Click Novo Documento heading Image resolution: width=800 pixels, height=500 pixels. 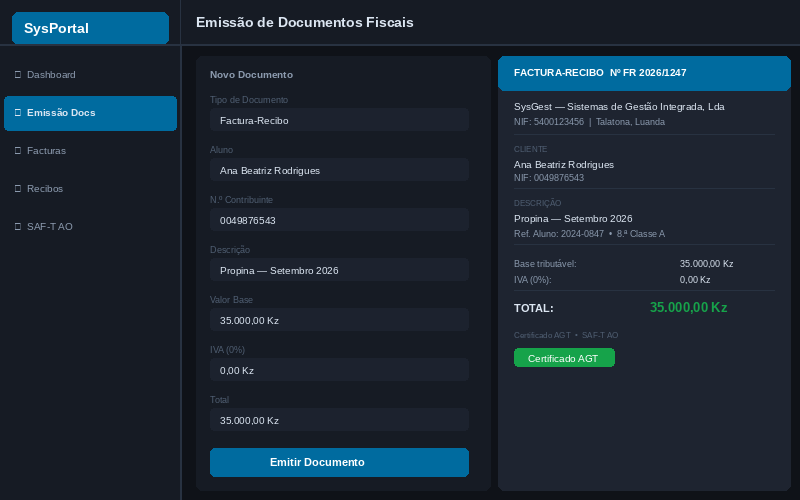(x=252, y=74)
